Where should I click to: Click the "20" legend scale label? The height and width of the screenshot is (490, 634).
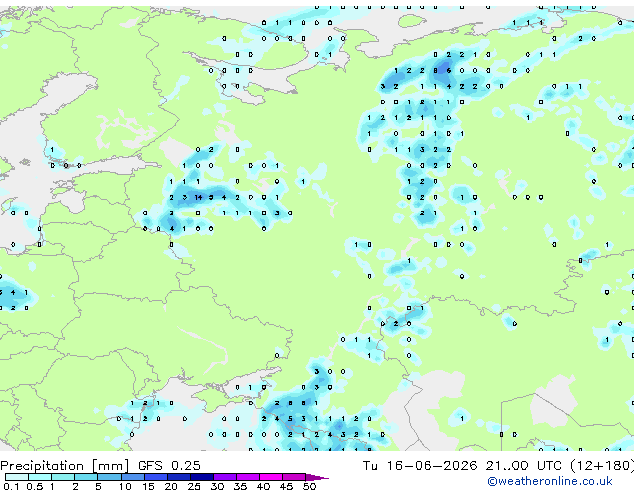(x=171, y=486)
